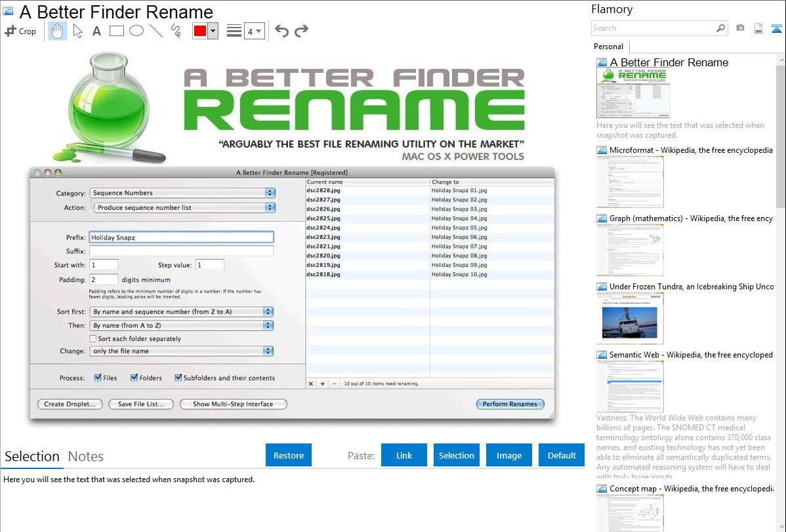Click the Paste Default button

562,455
